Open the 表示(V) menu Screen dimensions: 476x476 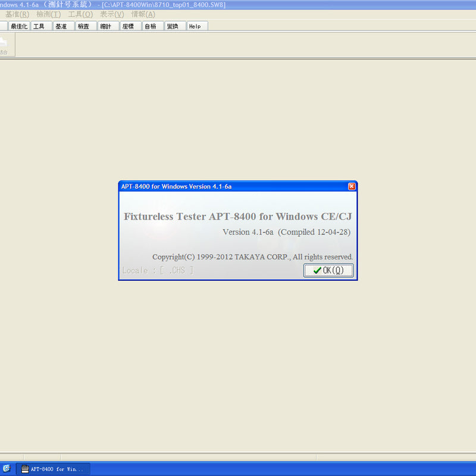(112, 14)
